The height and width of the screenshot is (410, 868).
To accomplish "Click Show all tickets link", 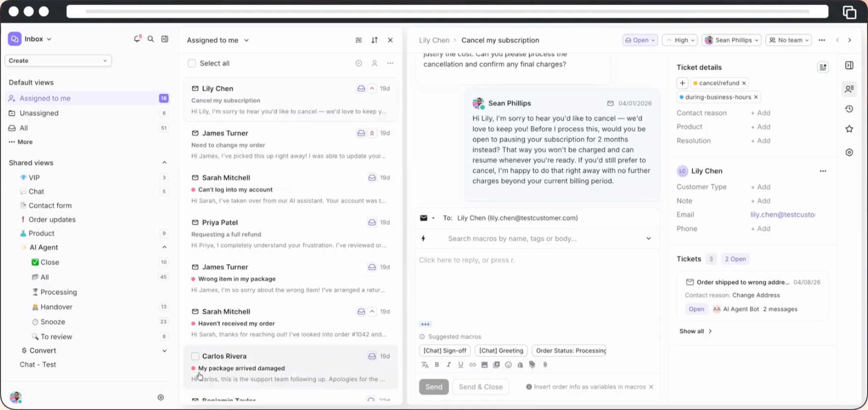I will coord(695,331).
